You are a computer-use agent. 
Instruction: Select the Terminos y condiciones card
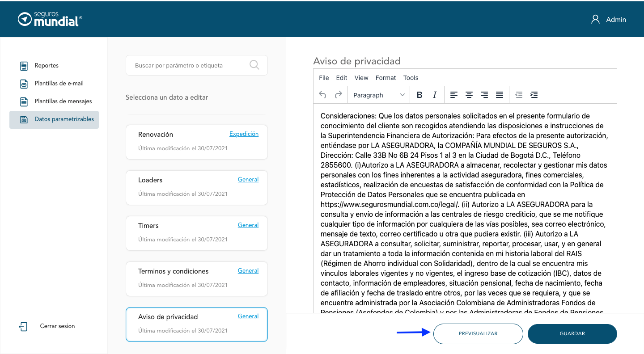tap(197, 278)
